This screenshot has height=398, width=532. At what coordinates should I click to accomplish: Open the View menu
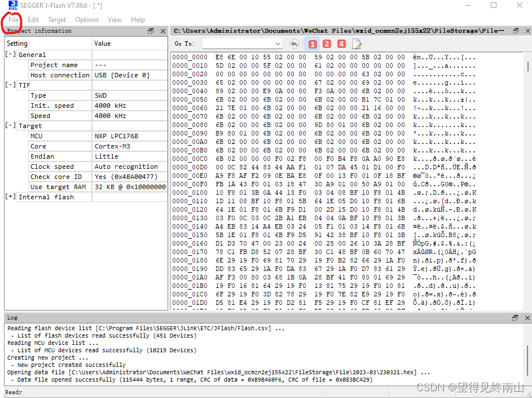pyautogui.click(x=115, y=20)
